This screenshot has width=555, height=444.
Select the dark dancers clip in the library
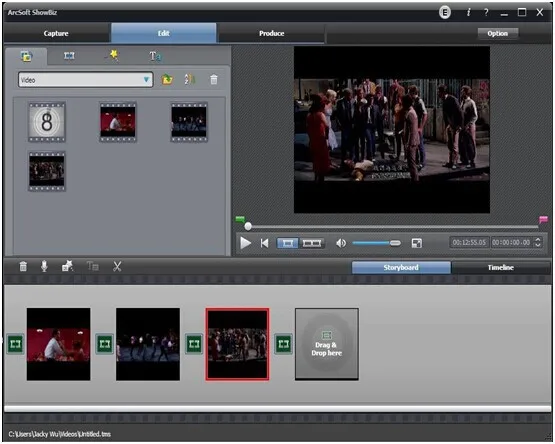pos(189,122)
